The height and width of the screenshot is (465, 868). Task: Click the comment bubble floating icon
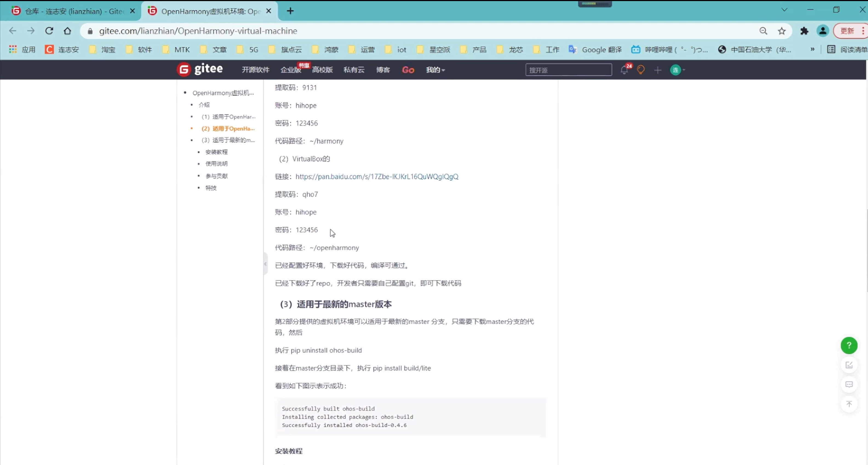[x=849, y=384]
